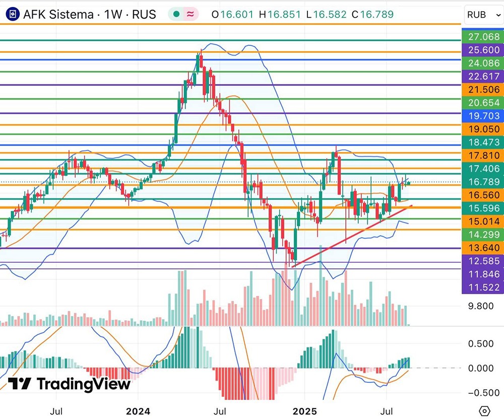Click the pink approximate-data wave icon

(x=191, y=14)
